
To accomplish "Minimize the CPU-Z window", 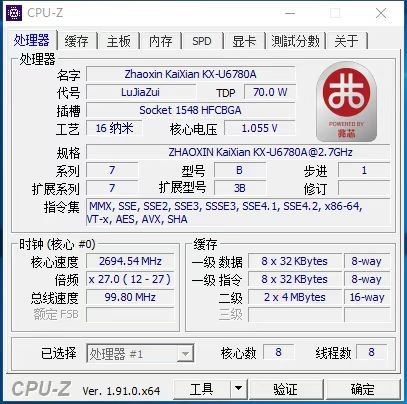I will pyautogui.click(x=290, y=13).
